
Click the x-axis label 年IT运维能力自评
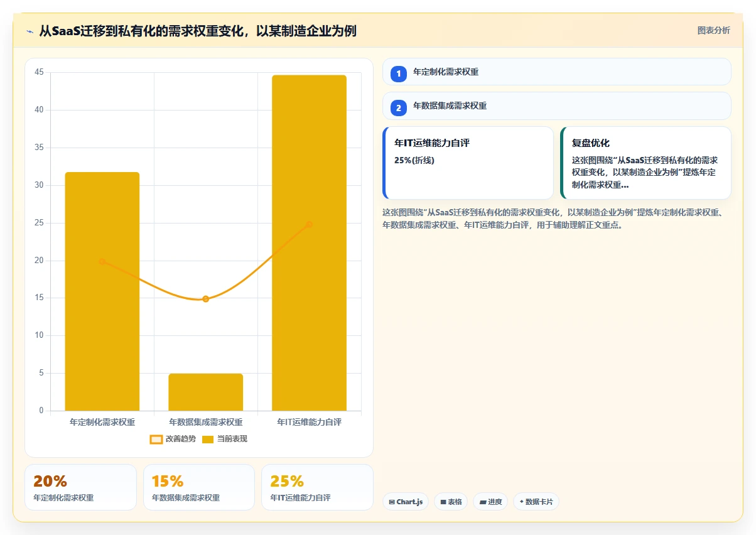[x=309, y=422]
